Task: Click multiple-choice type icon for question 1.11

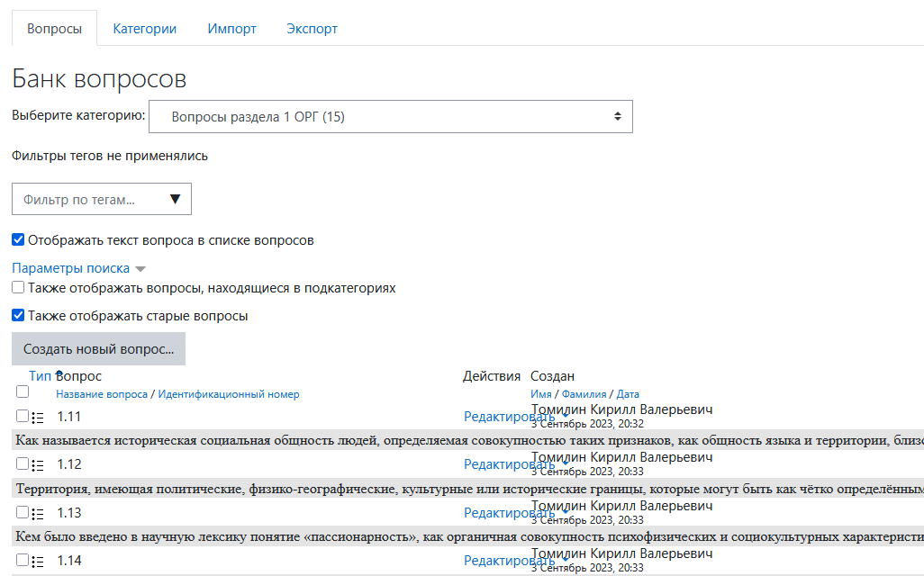Action: click(x=38, y=418)
